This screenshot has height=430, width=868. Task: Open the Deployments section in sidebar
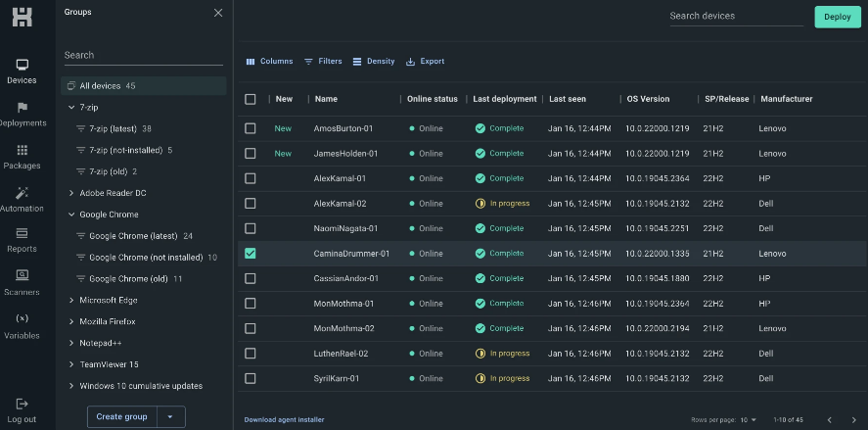coord(22,114)
